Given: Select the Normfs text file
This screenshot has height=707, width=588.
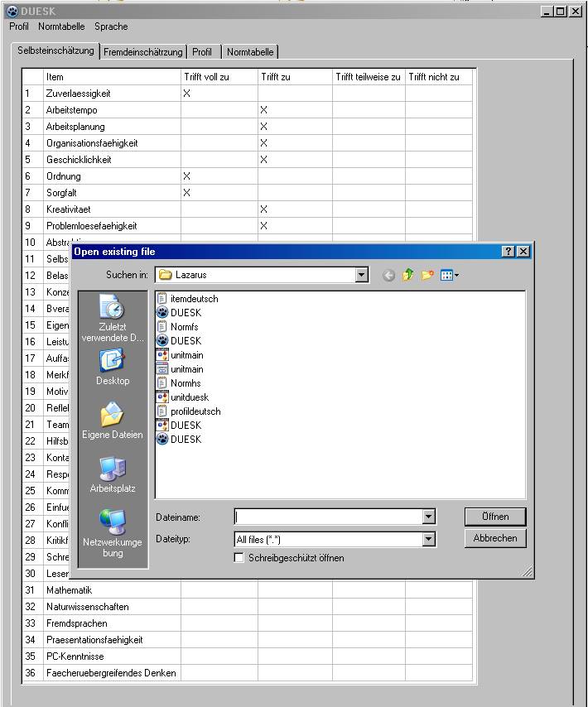Looking at the screenshot, I should (178, 326).
